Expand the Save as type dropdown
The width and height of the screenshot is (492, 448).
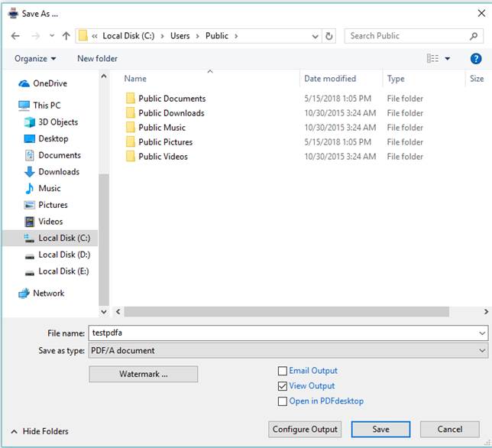[482, 351]
